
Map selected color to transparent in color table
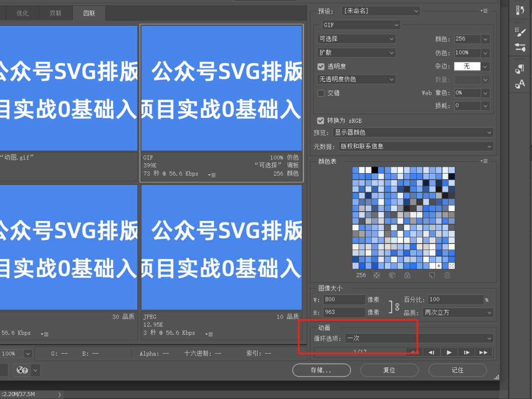click(x=377, y=275)
